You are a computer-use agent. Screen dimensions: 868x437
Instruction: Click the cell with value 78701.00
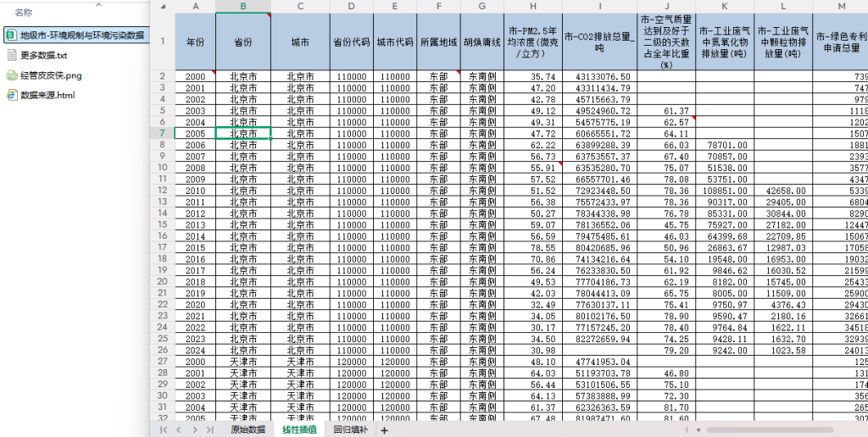(725, 145)
